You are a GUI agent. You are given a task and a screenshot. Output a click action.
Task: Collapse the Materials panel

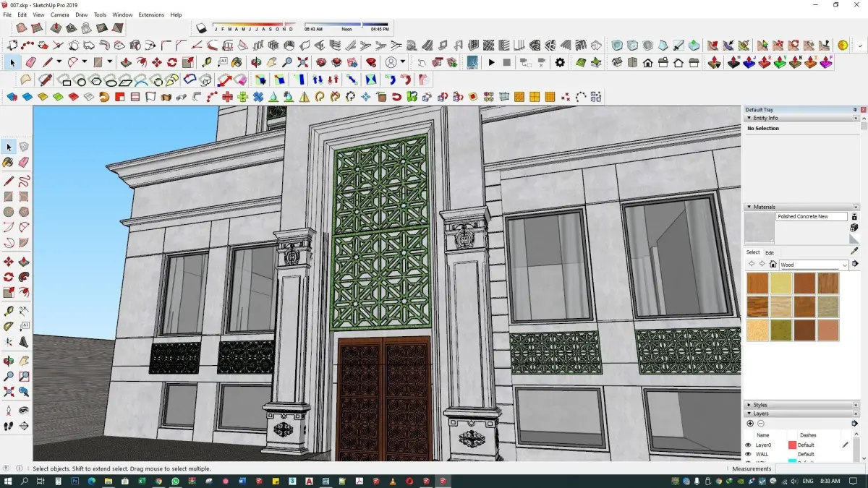coord(749,207)
